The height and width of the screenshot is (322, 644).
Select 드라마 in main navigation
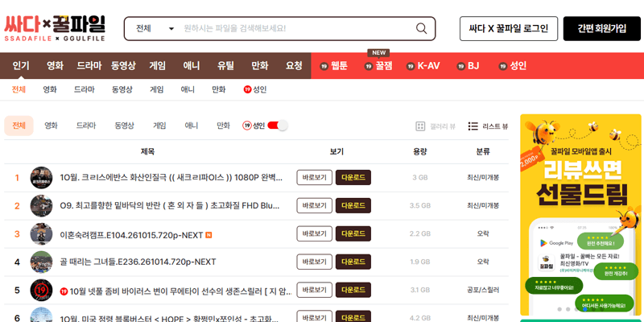(x=89, y=66)
